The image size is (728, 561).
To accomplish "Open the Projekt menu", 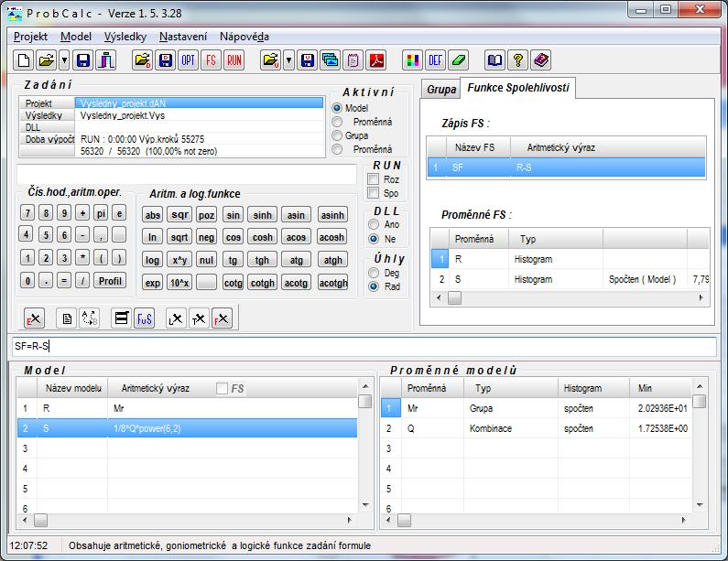I will 30,37.
